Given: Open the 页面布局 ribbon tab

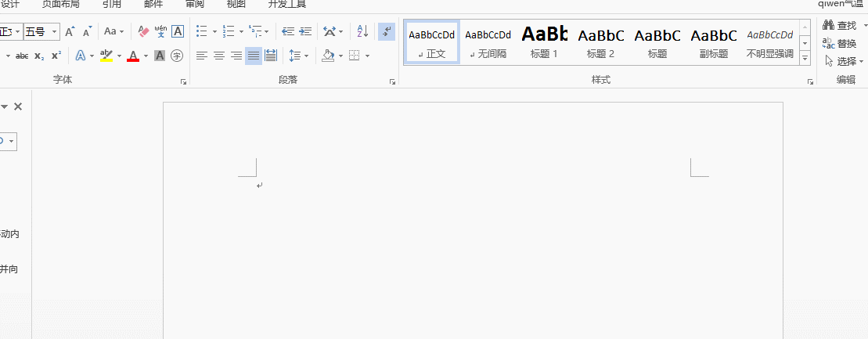Looking at the screenshot, I should click(x=60, y=5).
